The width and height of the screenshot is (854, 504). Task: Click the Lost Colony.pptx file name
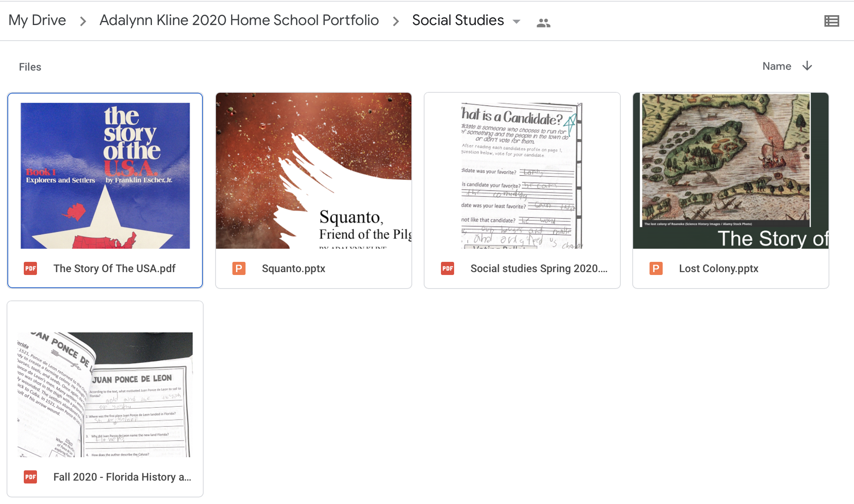pos(719,268)
